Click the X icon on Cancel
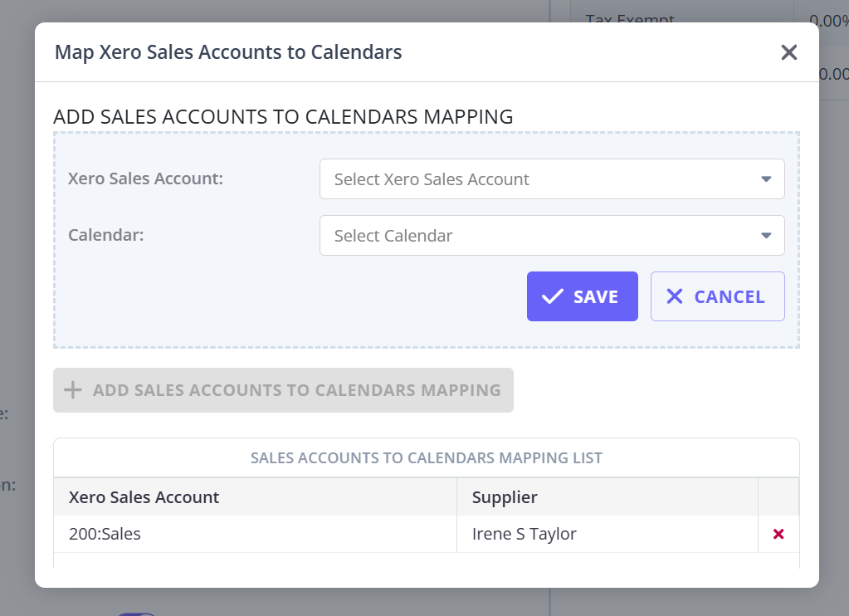 [x=675, y=296]
